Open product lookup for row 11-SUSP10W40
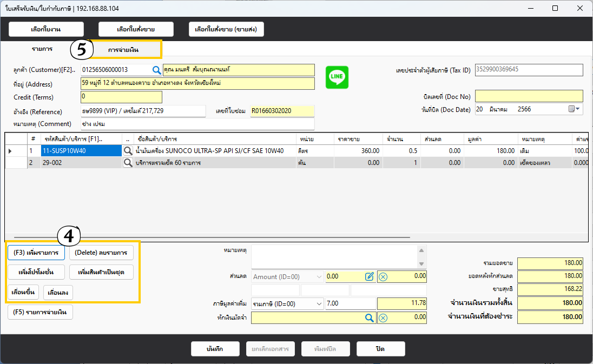The height and width of the screenshot is (364, 593). 128,151
